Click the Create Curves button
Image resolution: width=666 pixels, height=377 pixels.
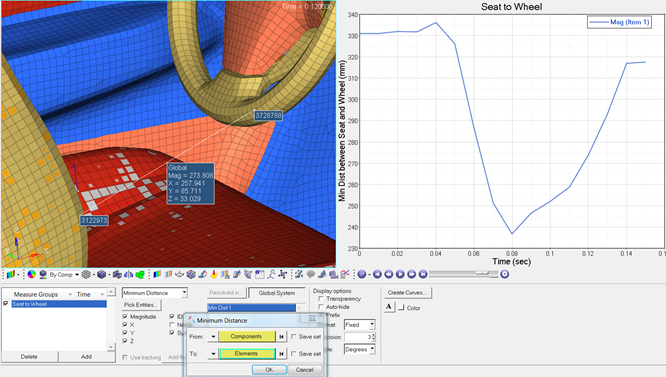tap(408, 293)
